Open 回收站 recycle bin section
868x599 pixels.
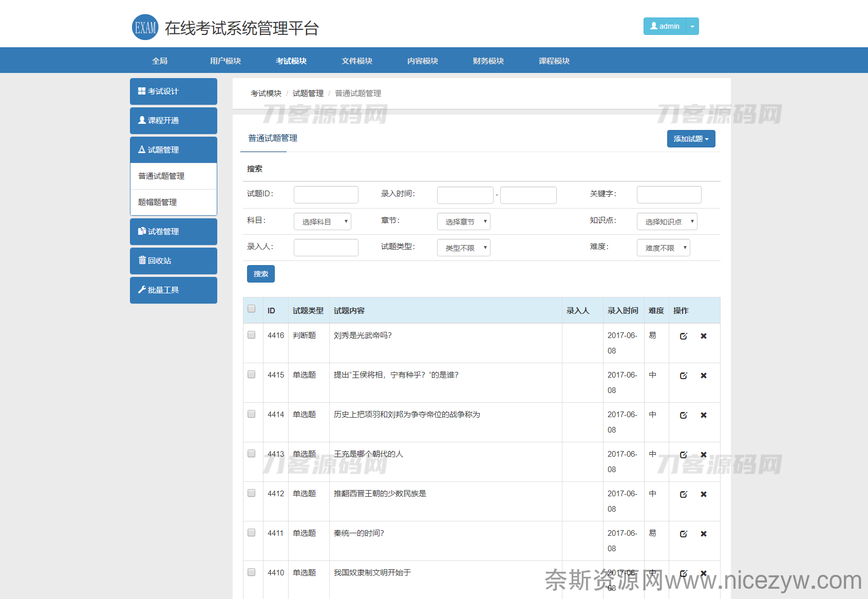[174, 261]
